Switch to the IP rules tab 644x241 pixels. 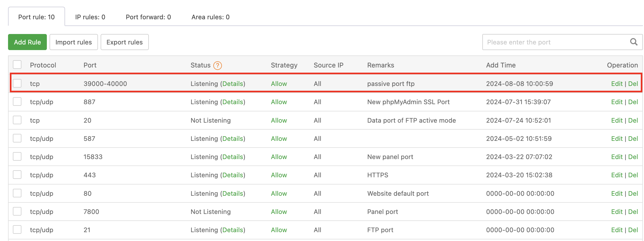pyautogui.click(x=90, y=17)
